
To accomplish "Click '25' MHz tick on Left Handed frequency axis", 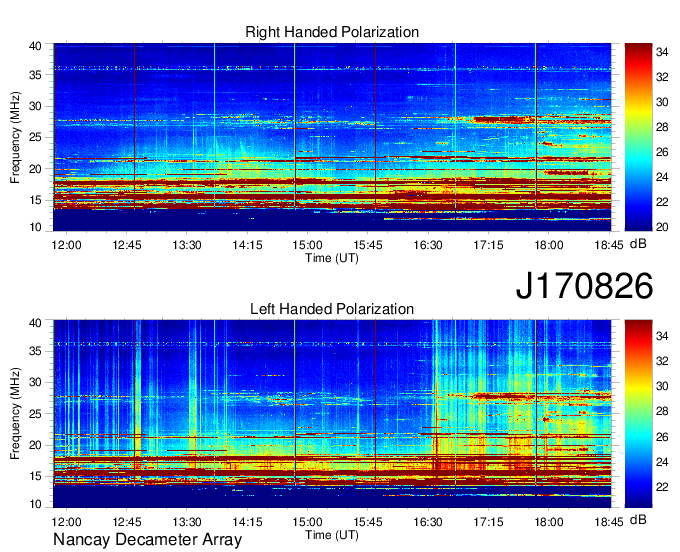I will pos(36,414).
